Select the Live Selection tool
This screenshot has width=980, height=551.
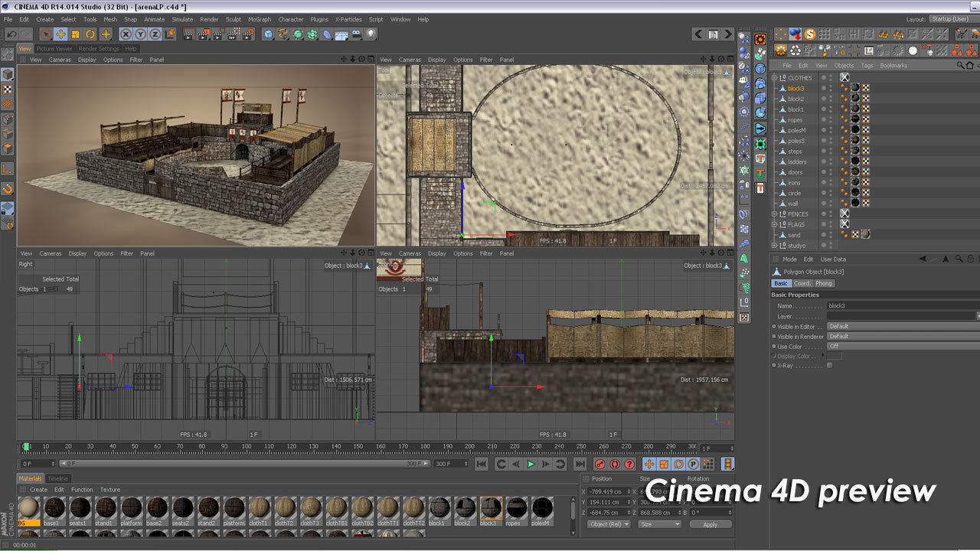[x=46, y=34]
